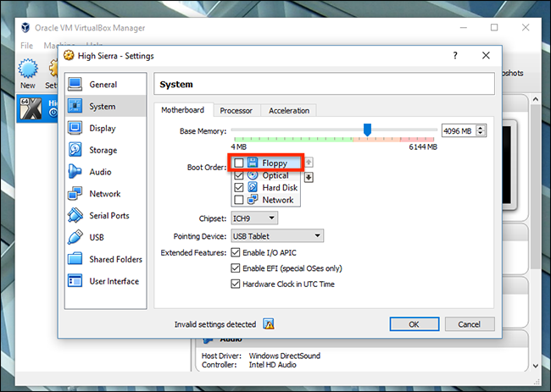Click the Base Memory slider handle
551x392 pixels.
coord(367,130)
